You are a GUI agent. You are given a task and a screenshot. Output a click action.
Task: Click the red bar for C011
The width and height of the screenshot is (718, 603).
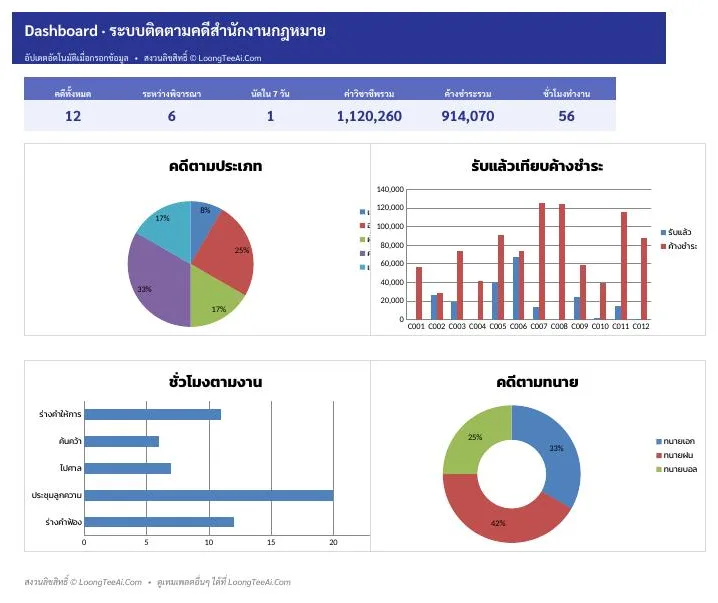[624, 266]
